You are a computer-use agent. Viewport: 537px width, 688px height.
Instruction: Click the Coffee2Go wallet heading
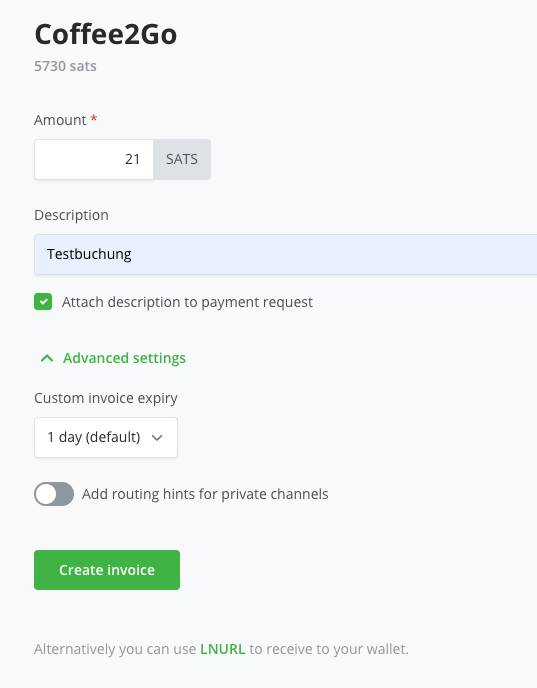pos(106,34)
